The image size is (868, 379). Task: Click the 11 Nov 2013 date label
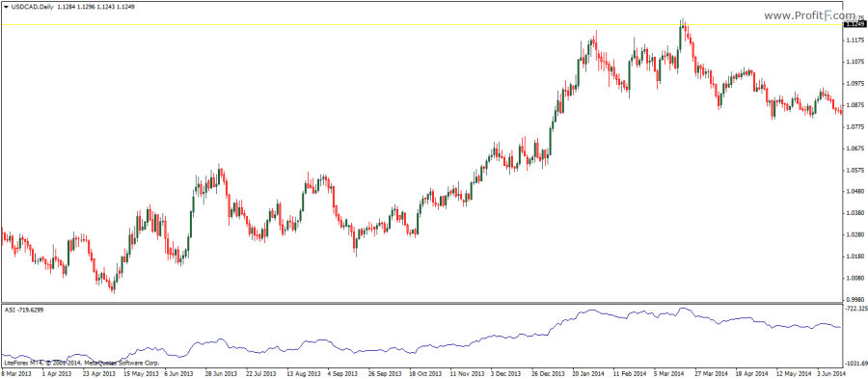[x=466, y=373]
